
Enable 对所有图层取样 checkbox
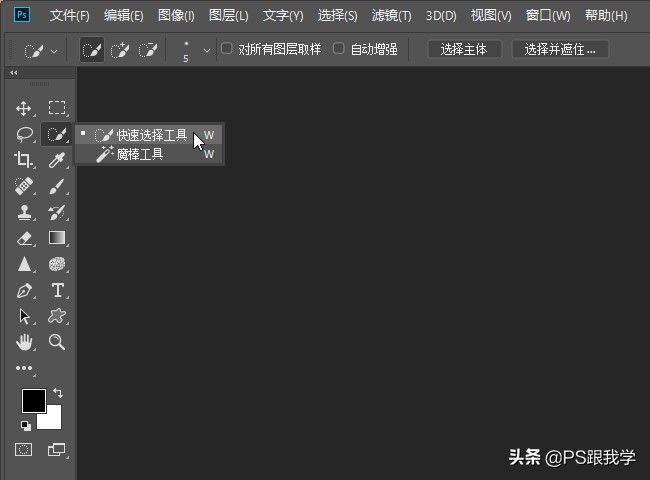point(226,48)
